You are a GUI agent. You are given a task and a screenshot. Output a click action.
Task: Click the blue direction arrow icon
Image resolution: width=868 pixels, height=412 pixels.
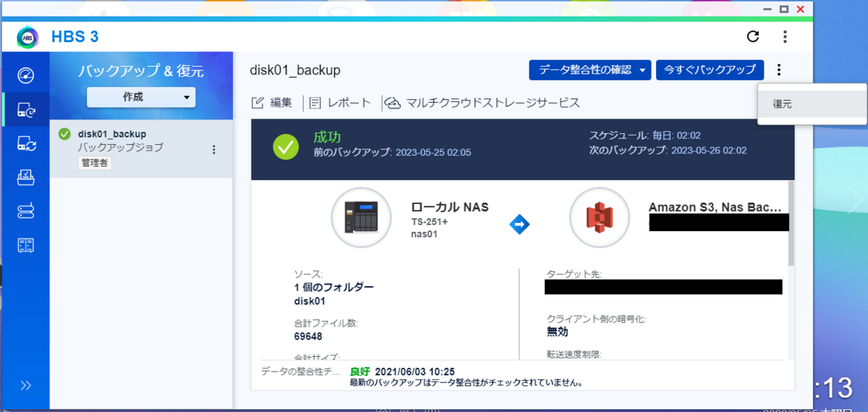[x=519, y=224]
